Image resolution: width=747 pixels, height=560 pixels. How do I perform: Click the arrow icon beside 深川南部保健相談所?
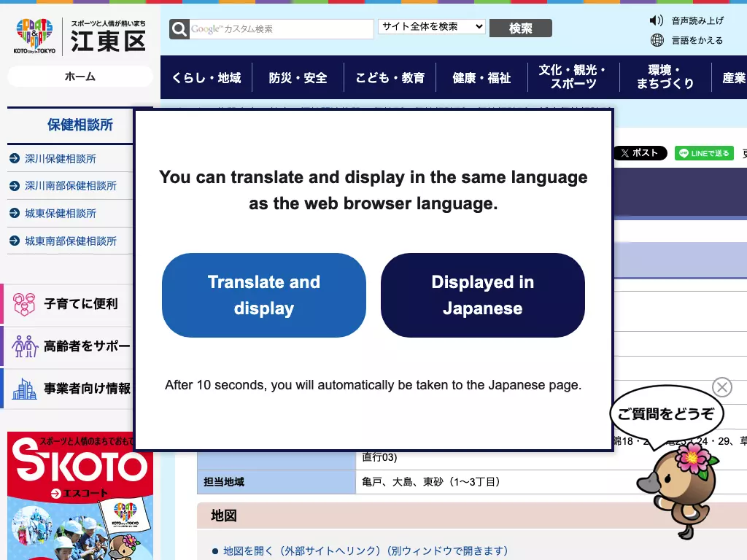tap(15, 186)
